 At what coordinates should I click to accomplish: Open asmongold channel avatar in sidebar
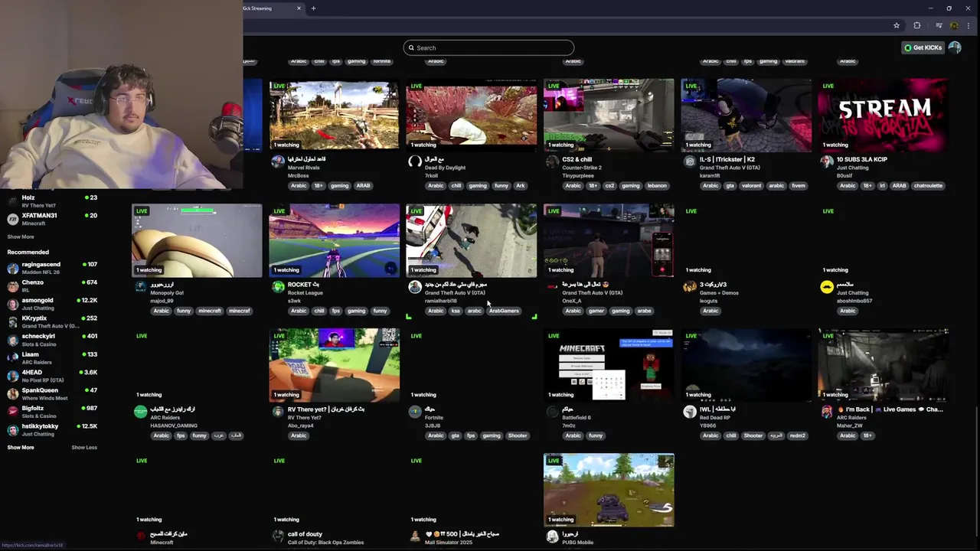pos(12,304)
